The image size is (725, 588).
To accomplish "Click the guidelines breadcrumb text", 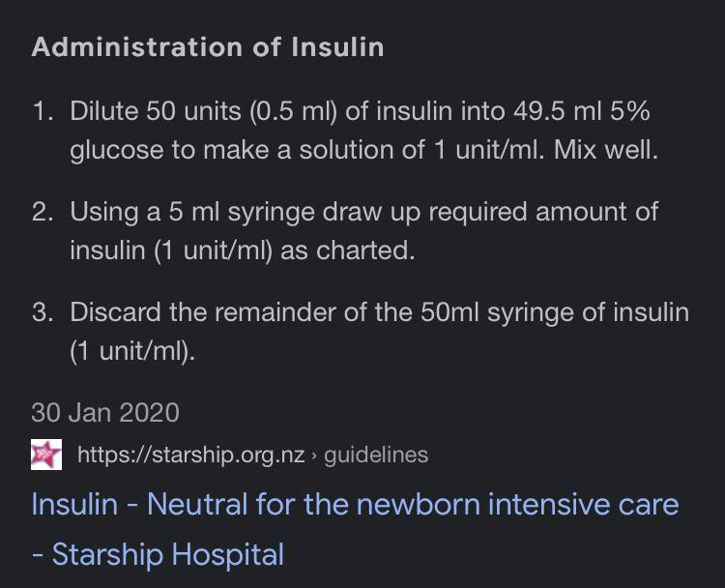I will [x=376, y=455].
